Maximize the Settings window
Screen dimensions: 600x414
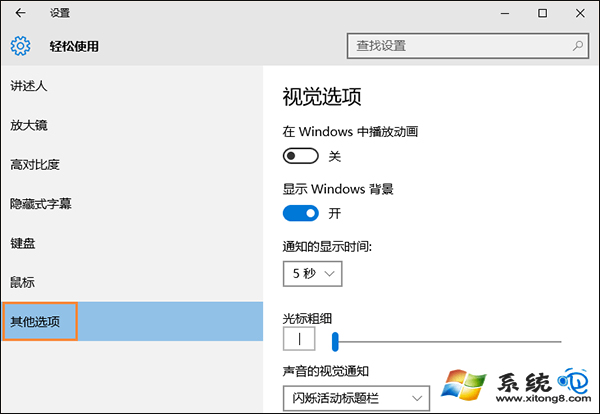click(542, 13)
